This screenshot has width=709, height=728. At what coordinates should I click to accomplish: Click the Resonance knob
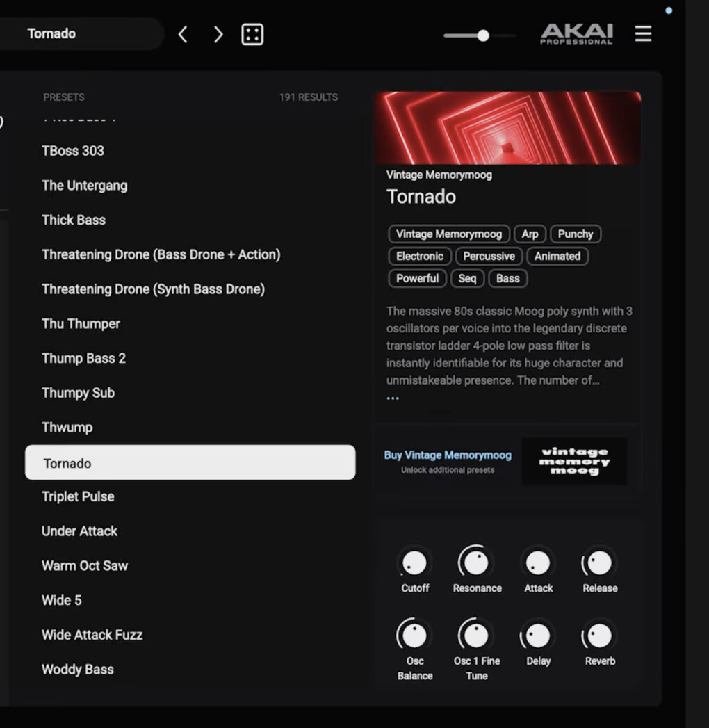[x=476, y=563]
